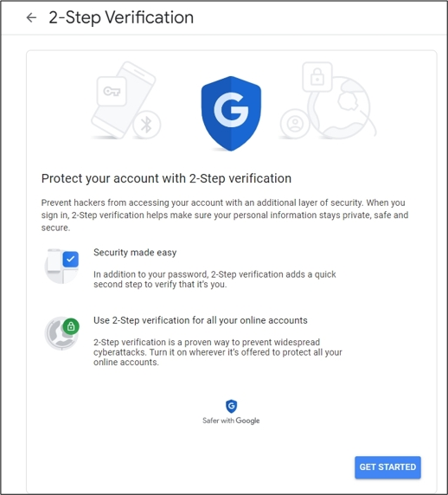This screenshot has height=495, width=448.
Task: Click the back arrow icon
Action: point(31,17)
